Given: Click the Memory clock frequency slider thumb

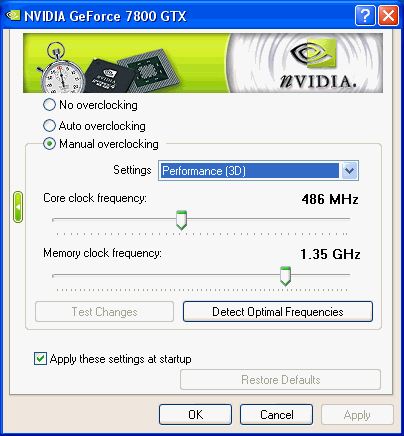Looking at the screenshot, I should (x=285, y=276).
